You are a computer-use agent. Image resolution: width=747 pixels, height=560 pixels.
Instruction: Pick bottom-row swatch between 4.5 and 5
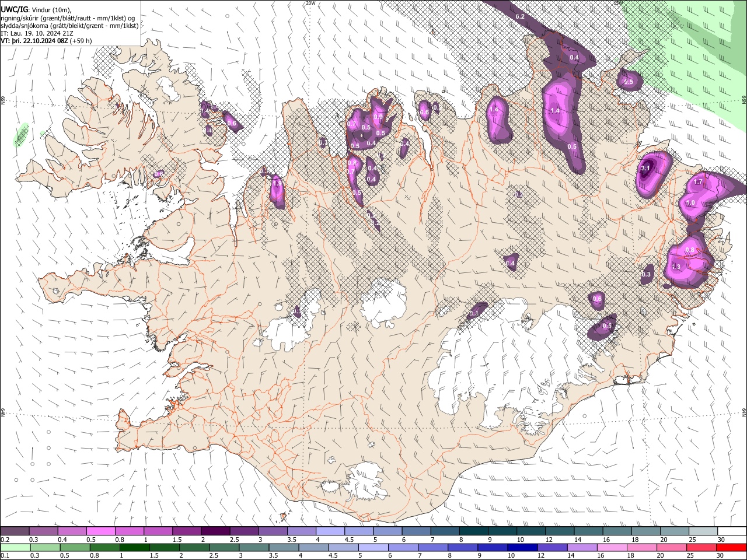[343, 548]
